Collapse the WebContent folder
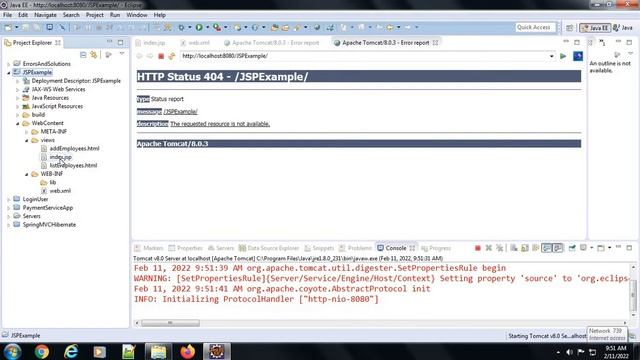 point(18,123)
